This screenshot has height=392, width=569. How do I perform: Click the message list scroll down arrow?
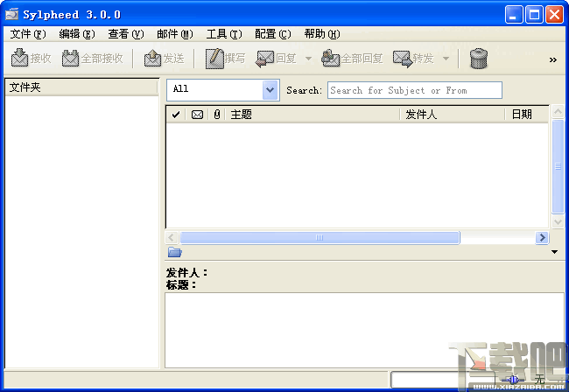[x=558, y=221]
